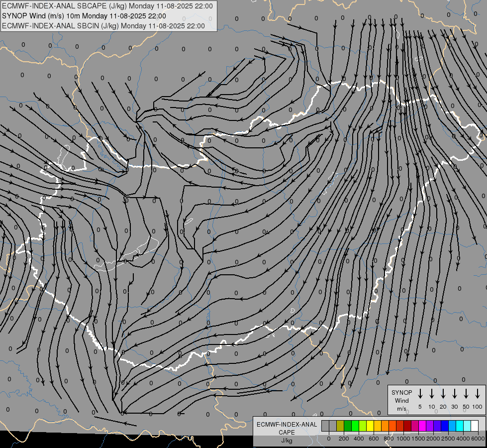Image resolution: width=487 pixels, height=448 pixels.
Task: Select the pure blue swatch before 2500
Action: pos(444,426)
